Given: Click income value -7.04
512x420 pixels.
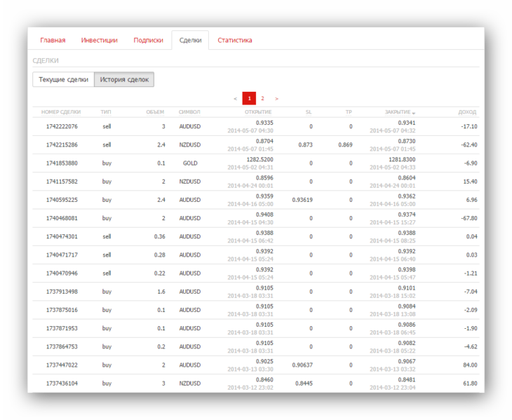Looking at the screenshot, I should 471,292.
